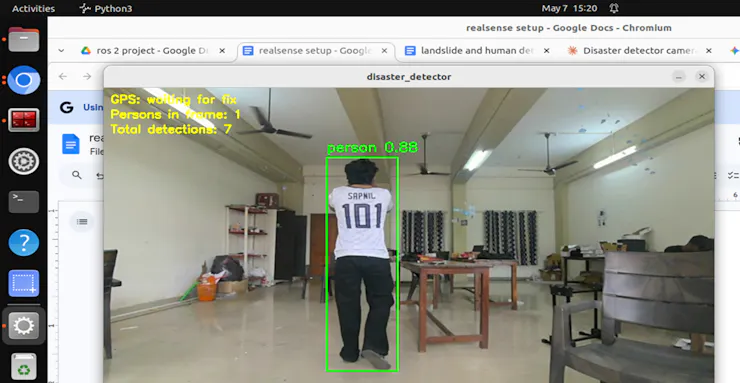Switch to the 'realsense setup' tab

coord(316,50)
